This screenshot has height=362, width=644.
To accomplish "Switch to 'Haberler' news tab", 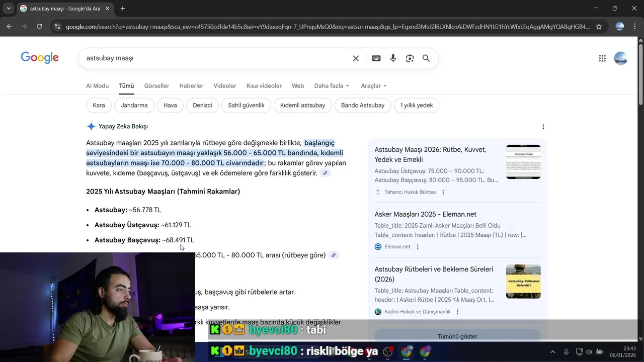I will tap(191, 86).
